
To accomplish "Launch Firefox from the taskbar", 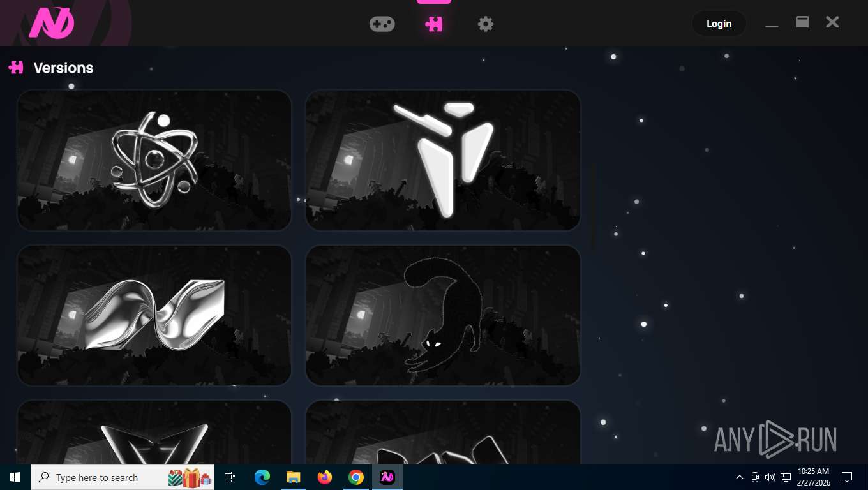I will [325, 477].
